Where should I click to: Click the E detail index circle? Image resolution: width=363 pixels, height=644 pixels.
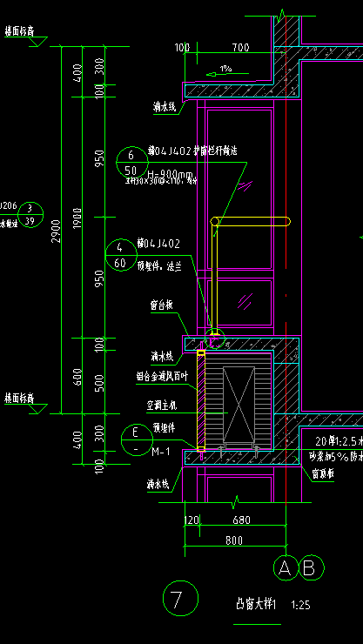click(137, 439)
